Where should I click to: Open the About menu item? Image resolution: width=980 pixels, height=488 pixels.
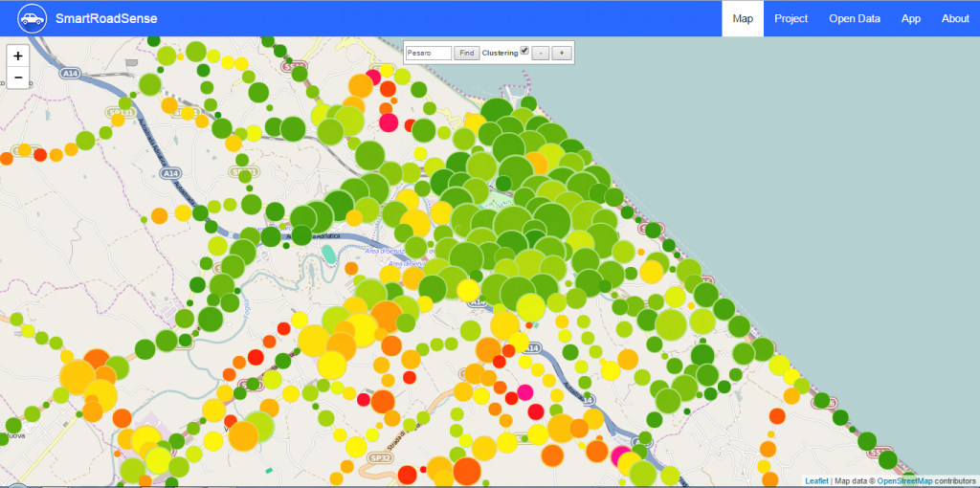click(x=955, y=19)
